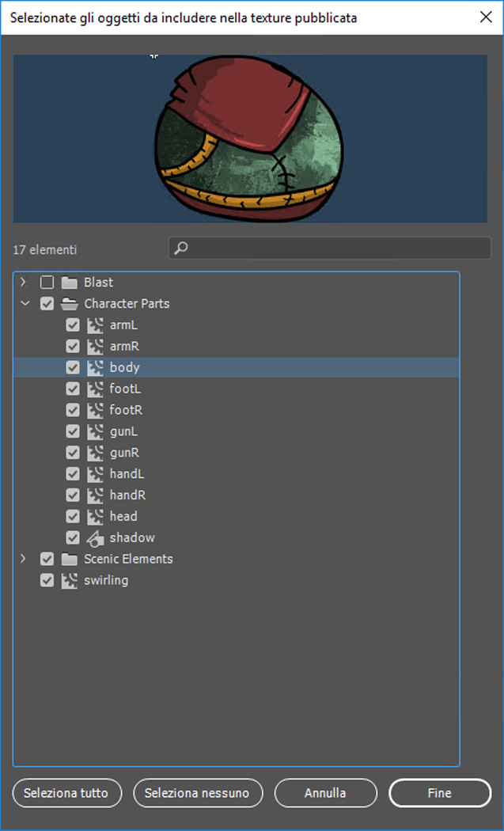Uncheck the armL checkbox

[x=73, y=324]
